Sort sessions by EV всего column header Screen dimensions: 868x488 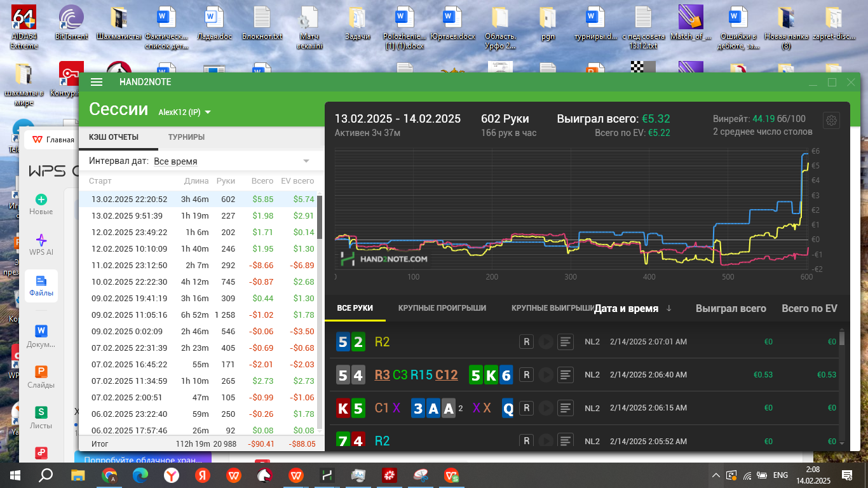297,181
